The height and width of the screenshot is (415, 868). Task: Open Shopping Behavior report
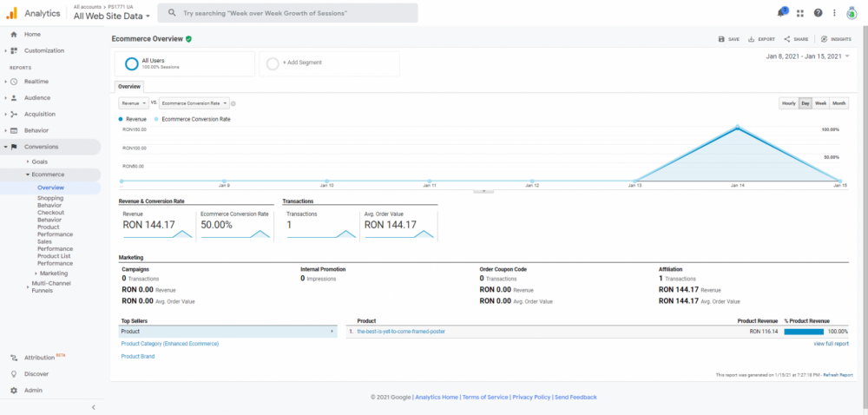(x=50, y=201)
